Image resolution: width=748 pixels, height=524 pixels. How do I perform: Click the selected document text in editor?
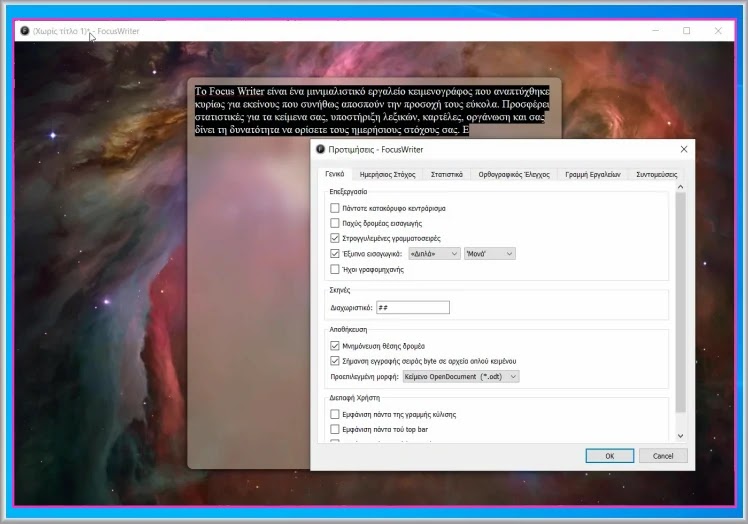coord(372,111)
